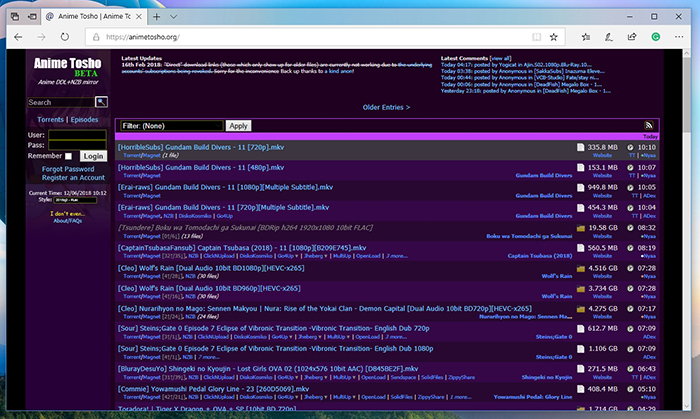Click folder icon for Tsundere Boku wa Tomodachi

[x=580, y=228]
